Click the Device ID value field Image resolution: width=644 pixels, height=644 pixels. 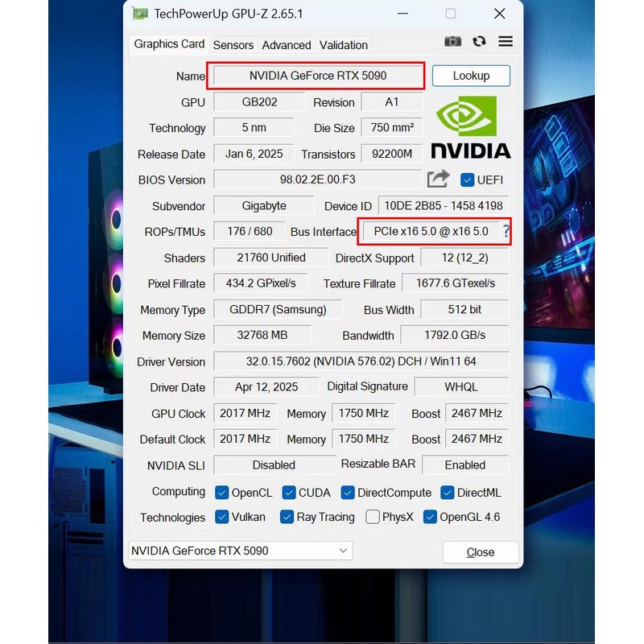coord(444,206)
